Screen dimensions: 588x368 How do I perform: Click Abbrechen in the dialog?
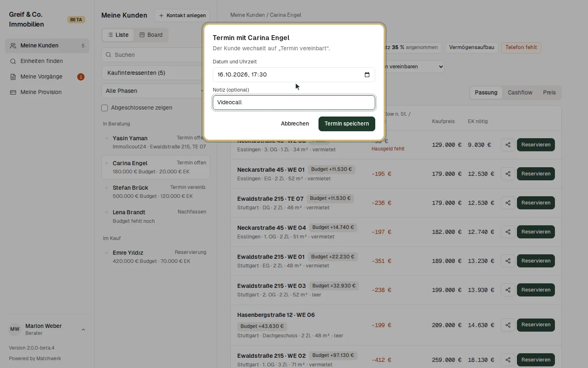[x=295, y=124]
